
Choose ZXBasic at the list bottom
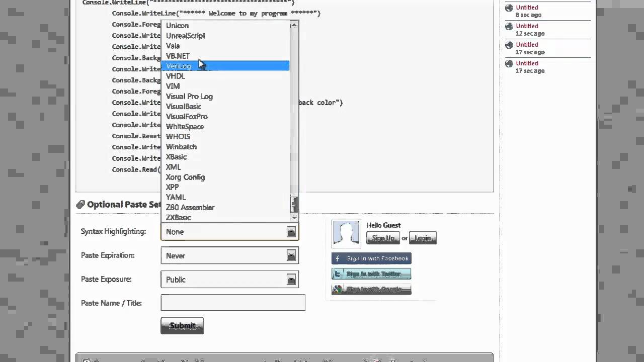click(179, 217)
